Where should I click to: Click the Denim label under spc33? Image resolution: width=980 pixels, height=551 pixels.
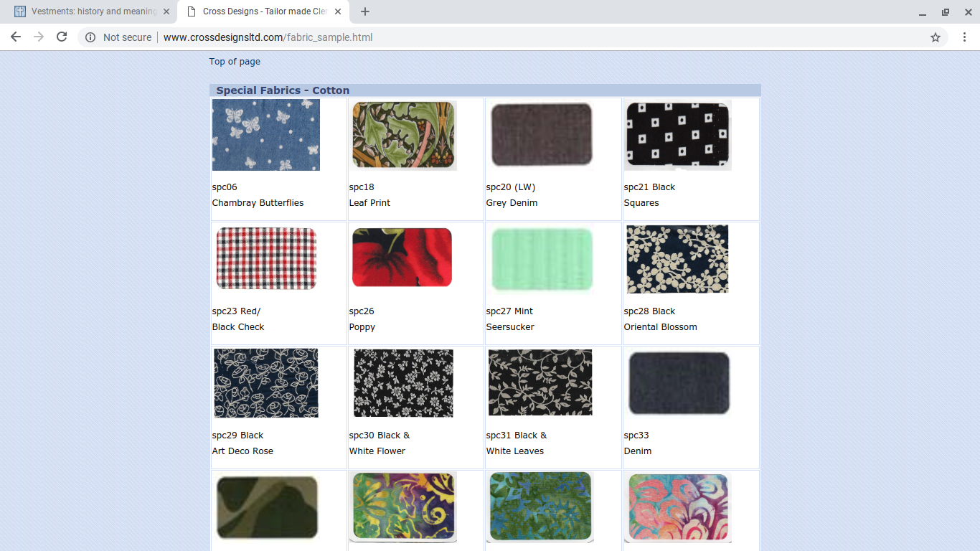pos(638,451)
